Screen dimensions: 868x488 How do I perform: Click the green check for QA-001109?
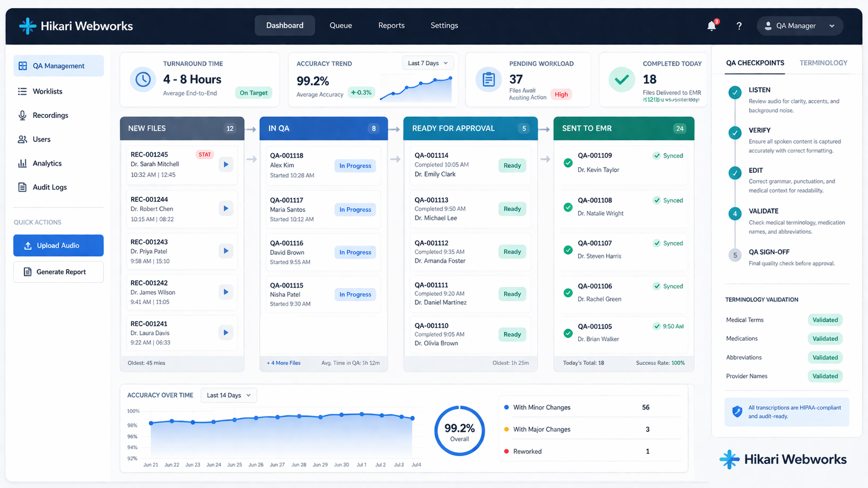(568, 163)
